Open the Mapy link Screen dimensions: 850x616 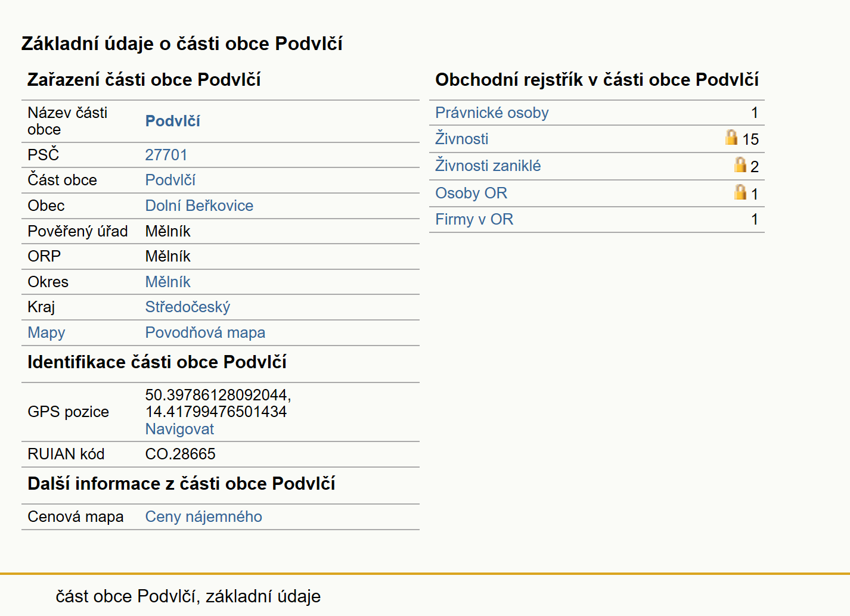[46, 332]
